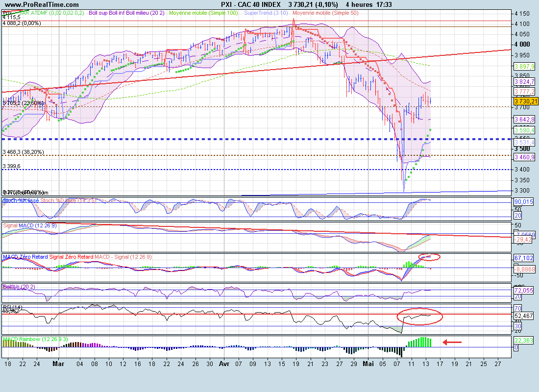Click the purple 3 824,7 price tag

[x=525, y=82]
